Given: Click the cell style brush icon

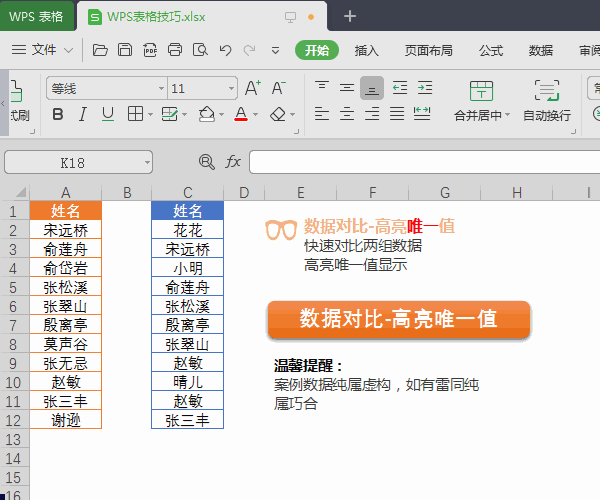Looking at the screenshot, I should 170,114.
